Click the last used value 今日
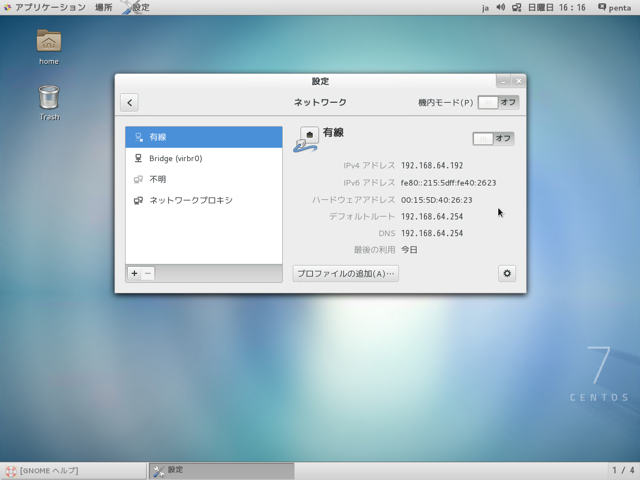Screen dimensions: 640x480 pos(409,250)
